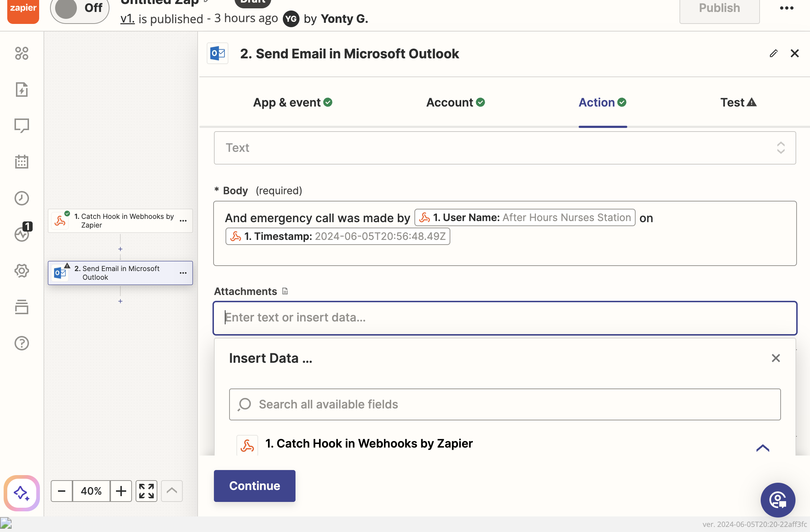Open the history clock sidebar icon
810x532 pixels.
tap(22, 198)
